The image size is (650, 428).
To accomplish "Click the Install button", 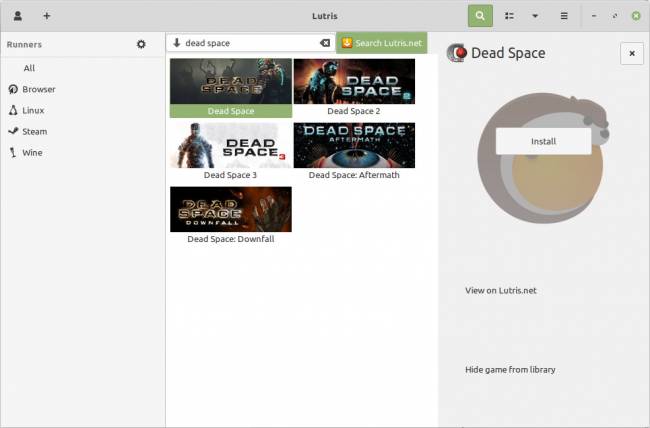I will 543,141.
